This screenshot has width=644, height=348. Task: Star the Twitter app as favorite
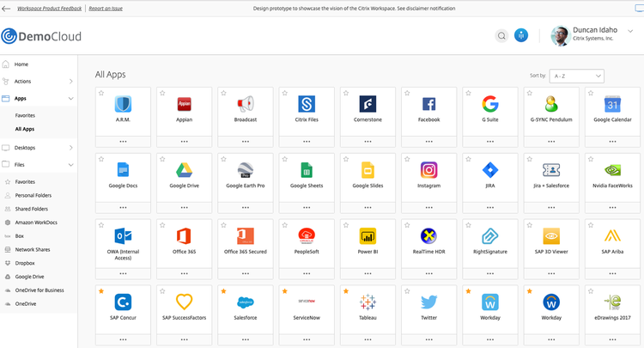[407, 291]
